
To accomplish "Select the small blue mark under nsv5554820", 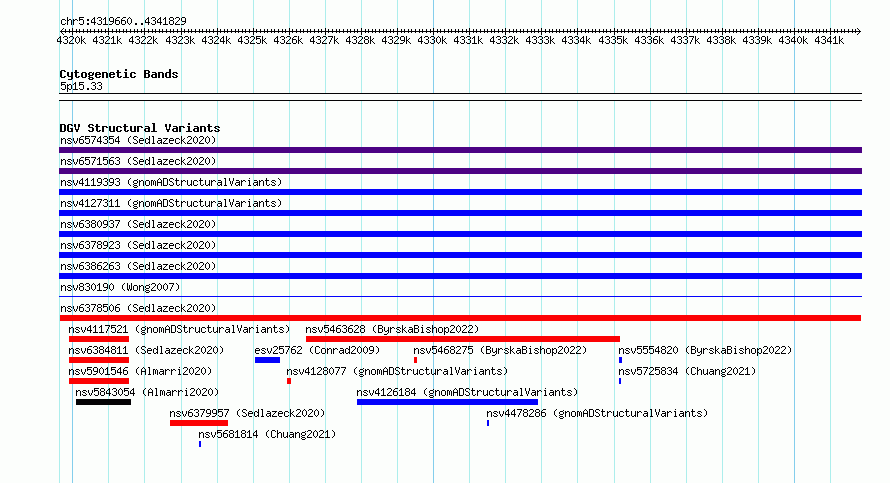I will click(x=620, y=360).
